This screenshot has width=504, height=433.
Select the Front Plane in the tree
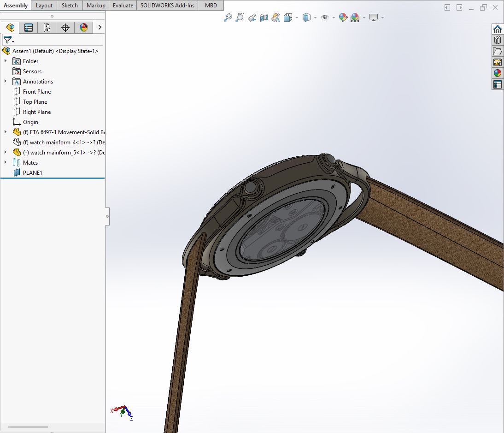[x=37, y=91]
